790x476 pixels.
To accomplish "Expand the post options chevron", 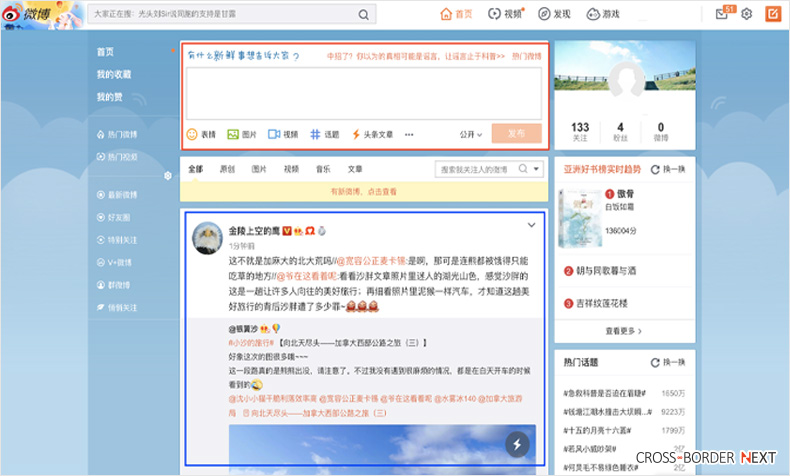I will coord(531,225).
